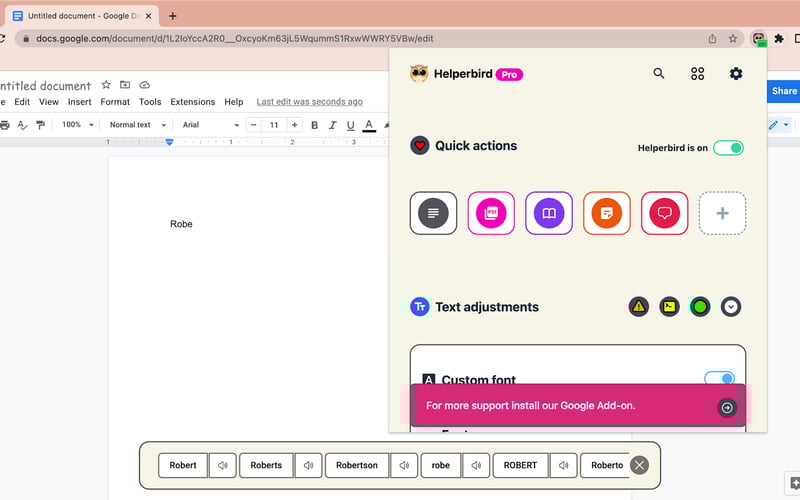Open the Edit menu in Google Docs
The width and height of the screenshot is (800, 500).
point(22,102)
